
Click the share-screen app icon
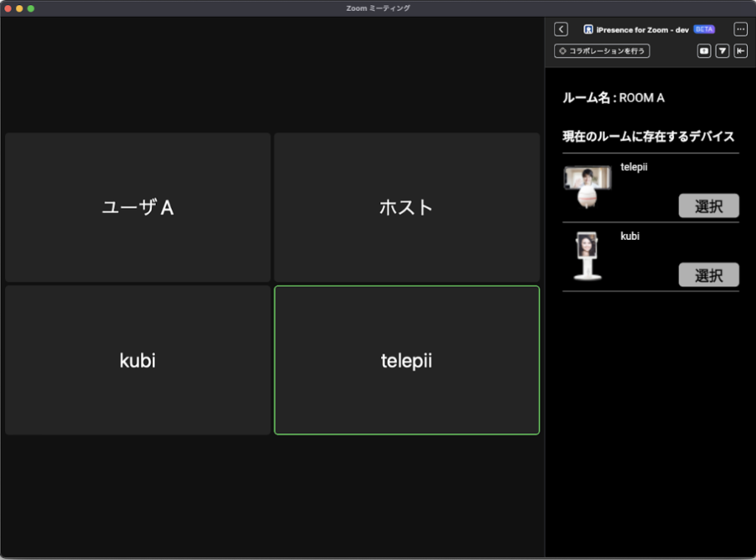[x=704, y=51]
